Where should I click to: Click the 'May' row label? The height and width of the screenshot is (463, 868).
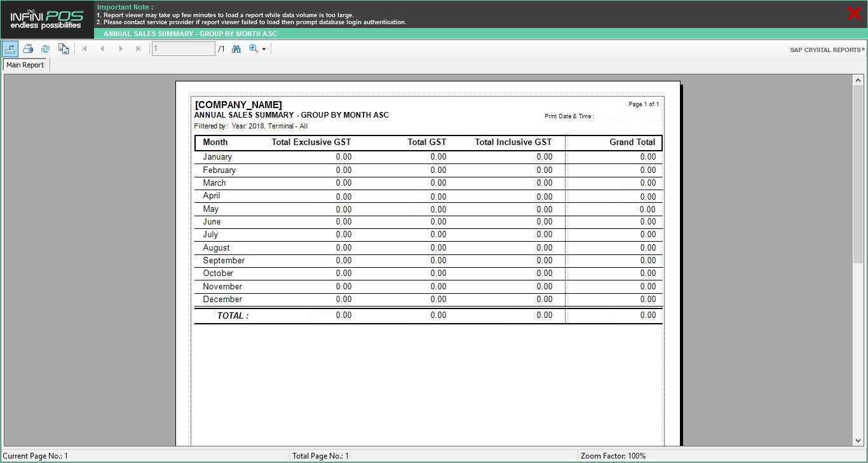[210, 209]
